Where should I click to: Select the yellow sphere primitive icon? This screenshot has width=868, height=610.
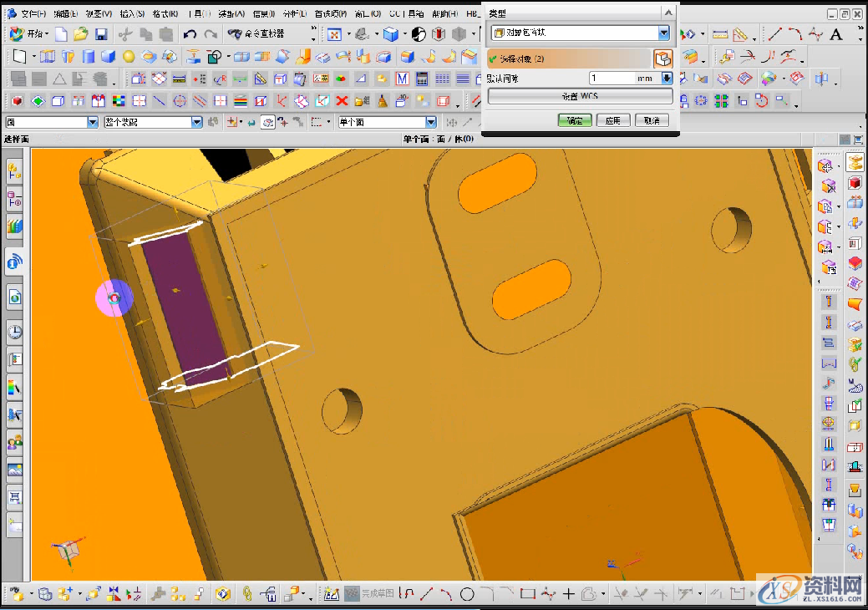(x=129, y=57)
